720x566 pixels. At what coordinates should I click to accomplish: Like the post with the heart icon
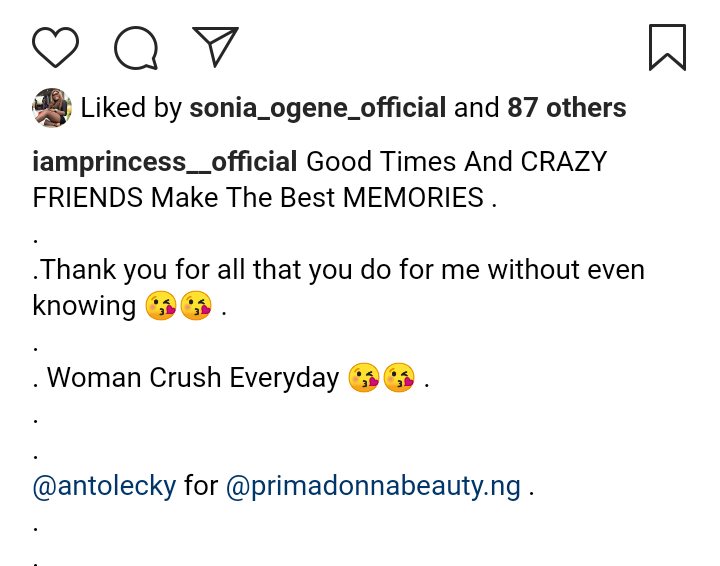point(56,47)
